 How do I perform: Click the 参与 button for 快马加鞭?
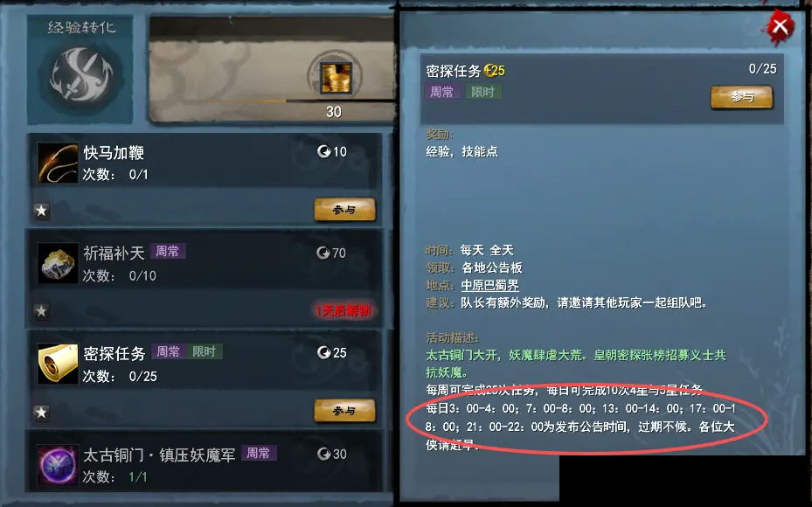344,210
